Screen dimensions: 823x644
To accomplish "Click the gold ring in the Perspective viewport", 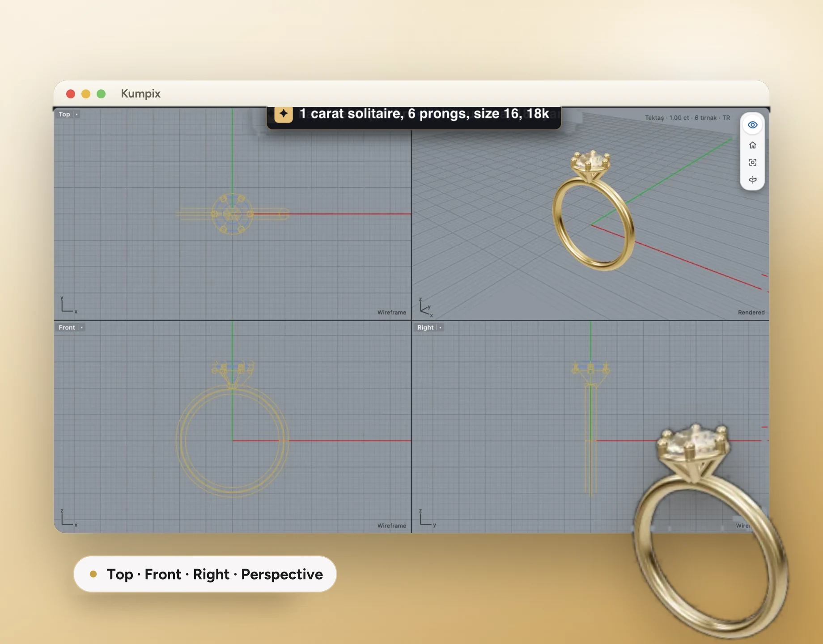I will tap(594, 210).
